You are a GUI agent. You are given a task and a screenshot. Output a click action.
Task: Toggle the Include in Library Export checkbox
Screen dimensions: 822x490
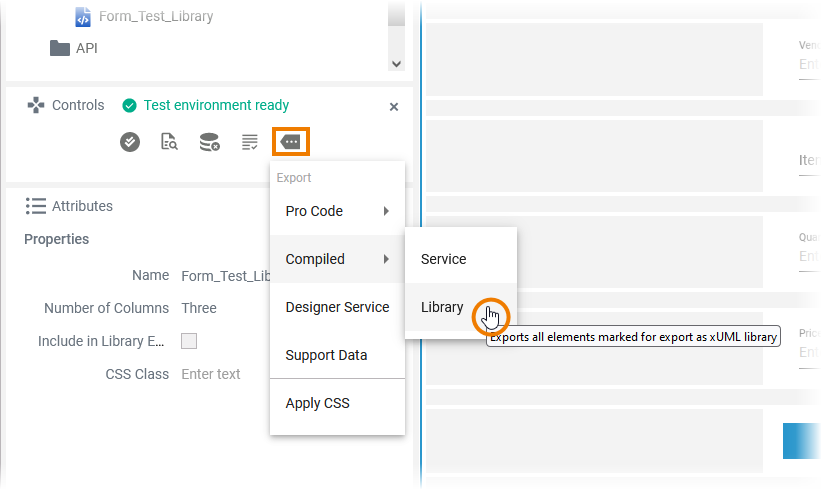pos(189,341)
